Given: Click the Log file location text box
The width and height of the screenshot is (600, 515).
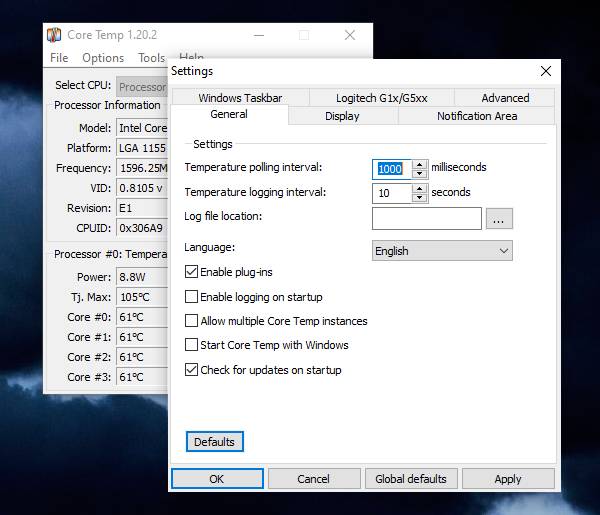Looking at the screenshot, I should [427, 218].
